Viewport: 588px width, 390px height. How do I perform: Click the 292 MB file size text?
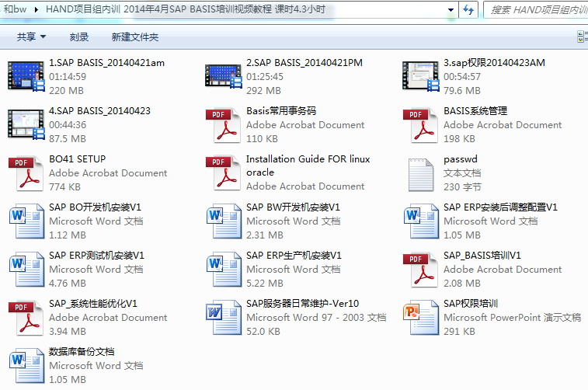pos(263,91)
